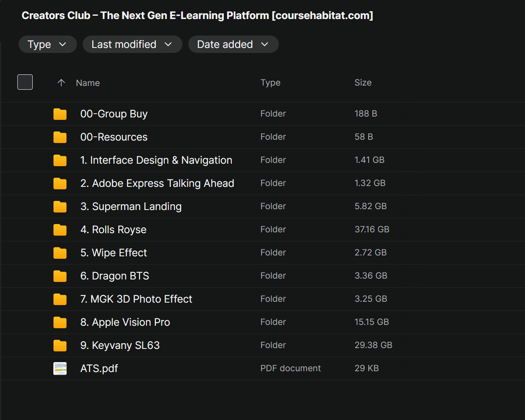525x420 pixels.
Task: Click the 00-Group Buy folder icon
Action: coord(60,114)
